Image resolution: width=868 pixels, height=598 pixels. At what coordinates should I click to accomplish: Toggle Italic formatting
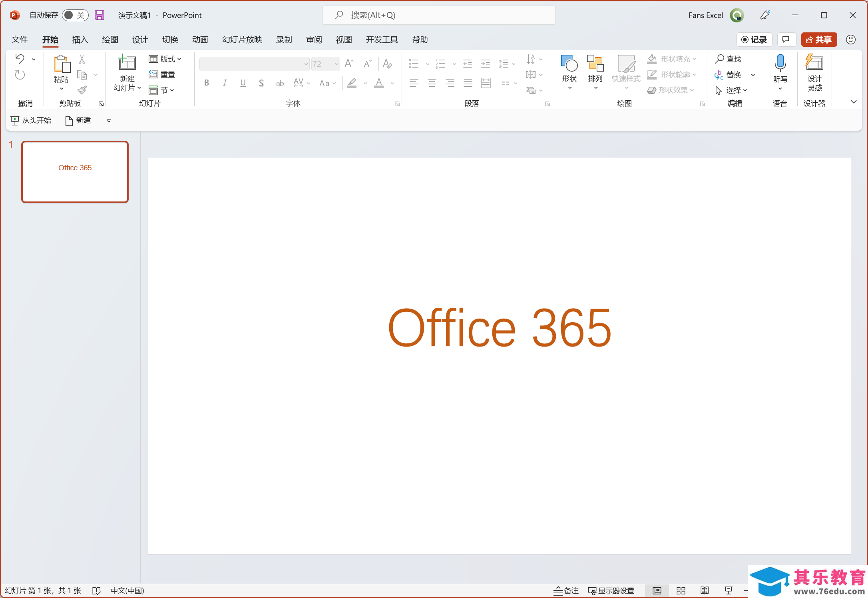[x=225, y=83]
